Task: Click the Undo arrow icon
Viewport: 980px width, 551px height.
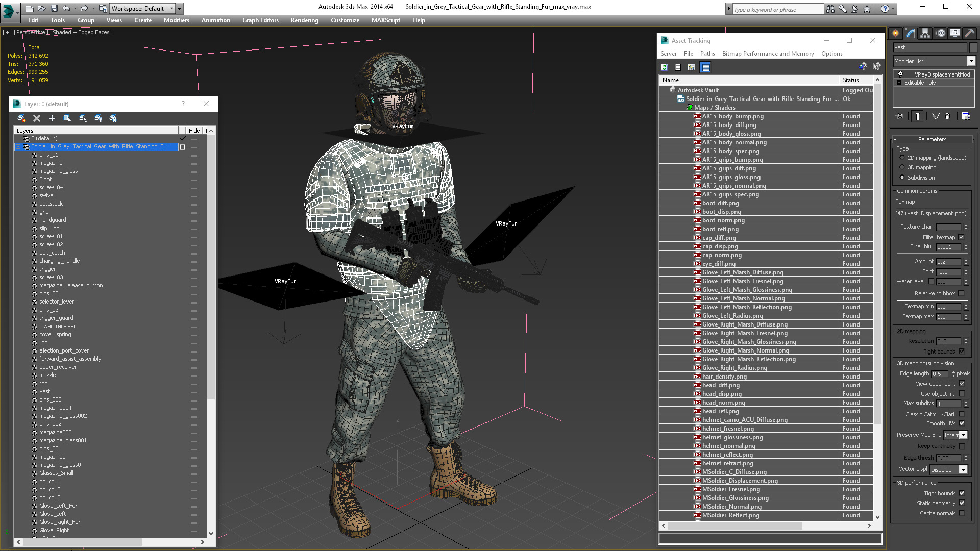Action: point(66,8)
